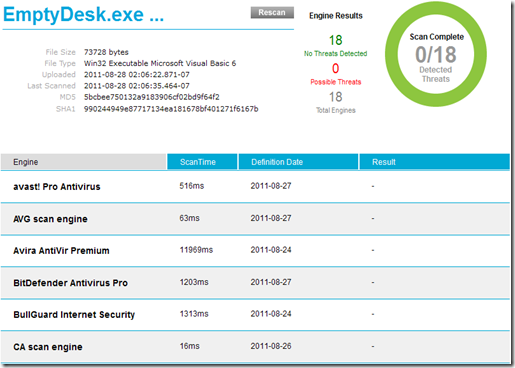Select the MD5 hash value
This screenshot has height=368, width=515.
[152, 97]
